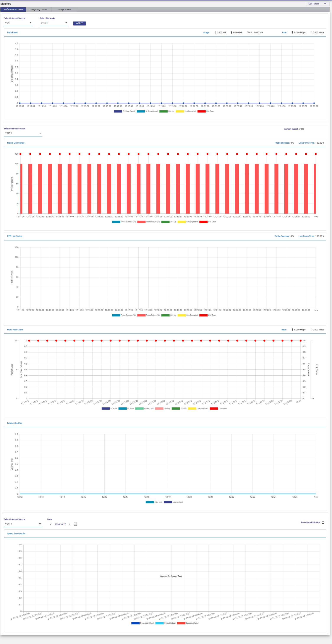Toggle Packet Loss legend in Multi Path Client
Screen dimensions: 332x644
click(x=139, y=409)
